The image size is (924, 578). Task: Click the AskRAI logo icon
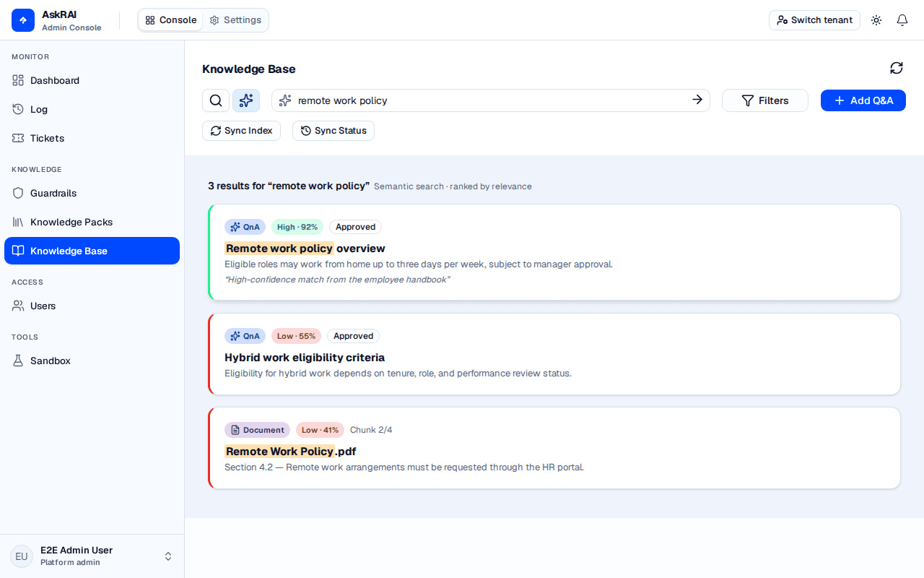(23, 20)
